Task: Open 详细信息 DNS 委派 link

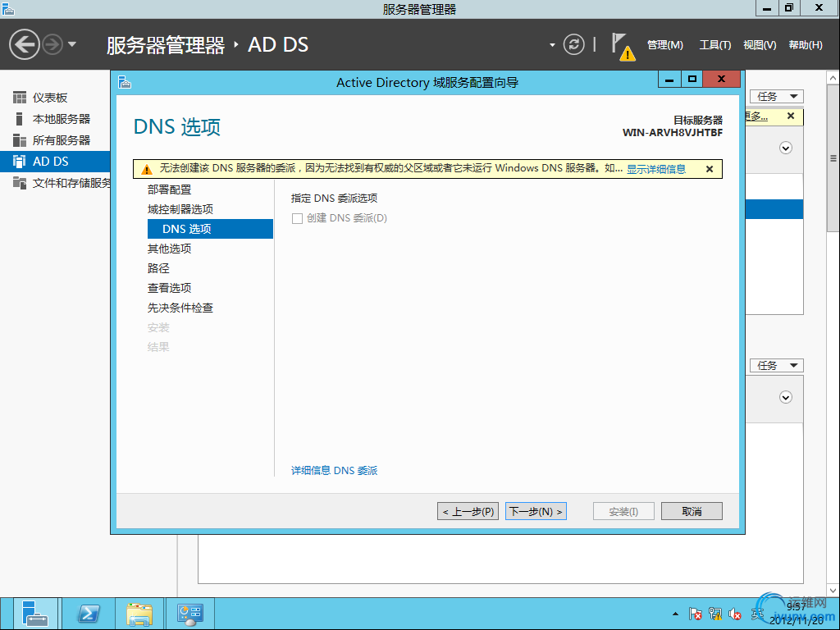Action: pyautogui.click(x=335, y=470)
